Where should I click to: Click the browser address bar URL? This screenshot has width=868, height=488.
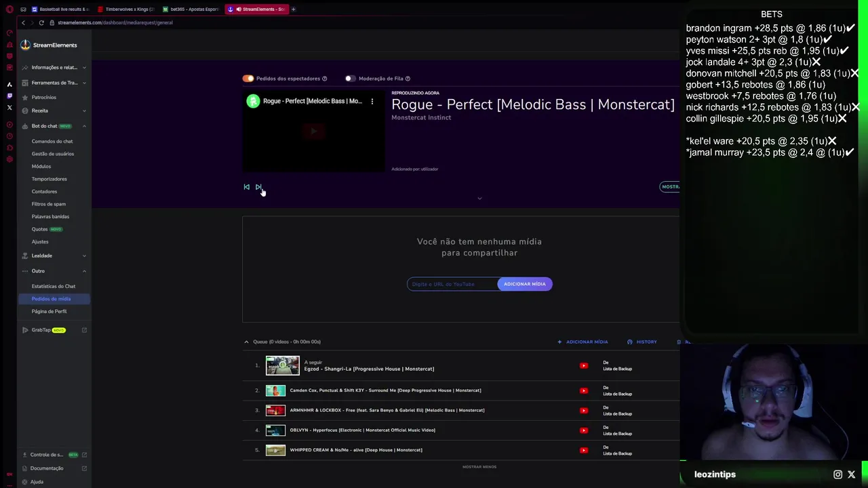pyautogui.click(x=115, y=23)
